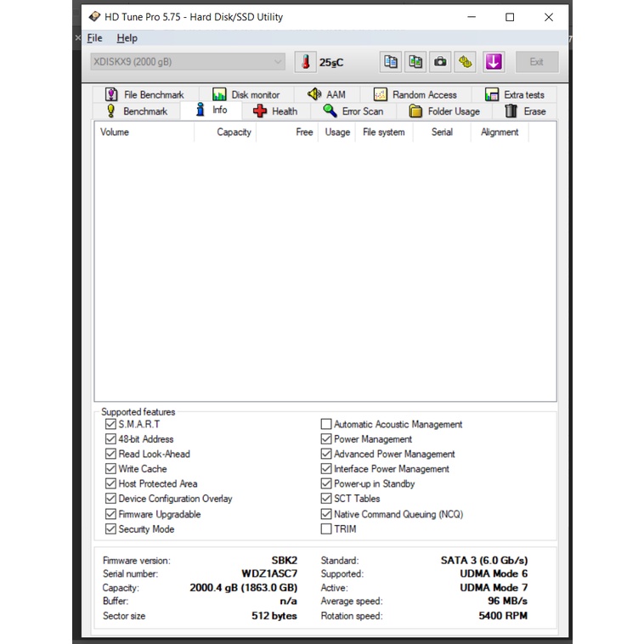The image size is (644, 644).
Task: Uncheck the Write Cache checkbox
Action: point(110,469)
